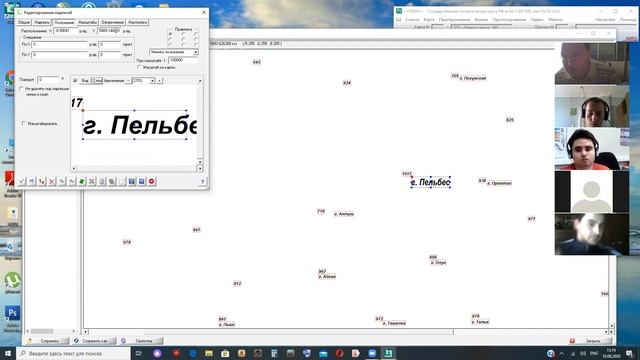Show hidden system tray icons chevron
The width and height of the screenshot is (640, 360).
[562, 353]
